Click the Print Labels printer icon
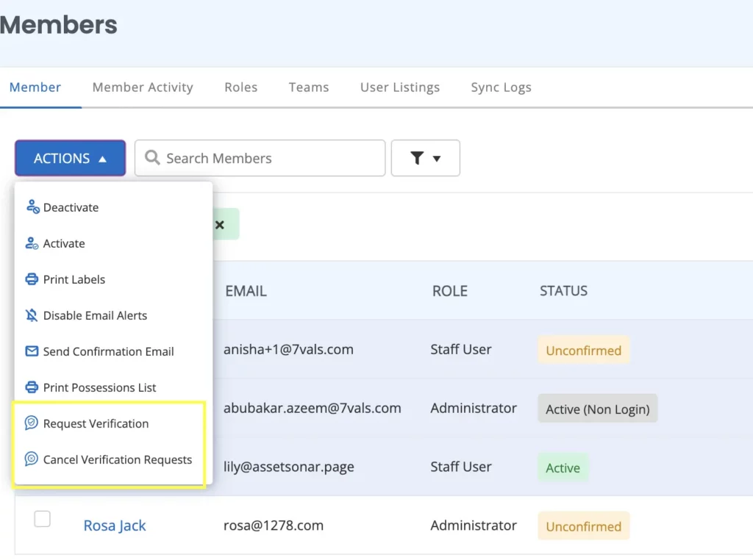 click(x=32, y=279)
